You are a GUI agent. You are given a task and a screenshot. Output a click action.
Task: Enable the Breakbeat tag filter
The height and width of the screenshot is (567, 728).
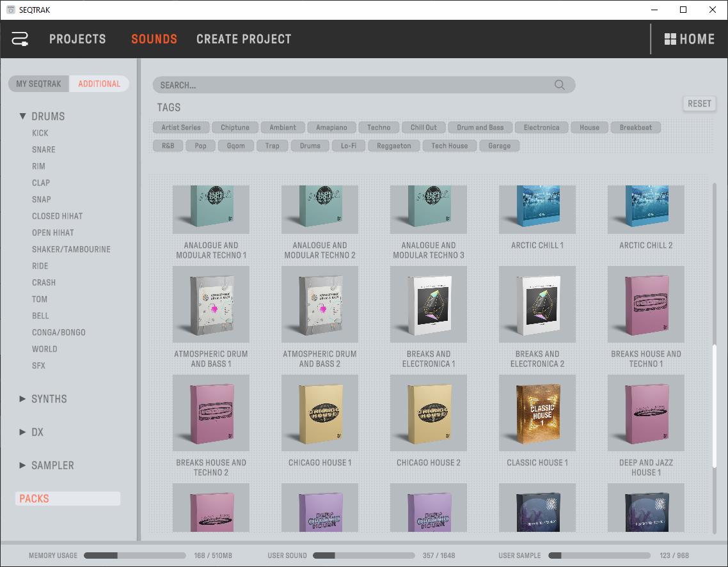coord(636,128)
